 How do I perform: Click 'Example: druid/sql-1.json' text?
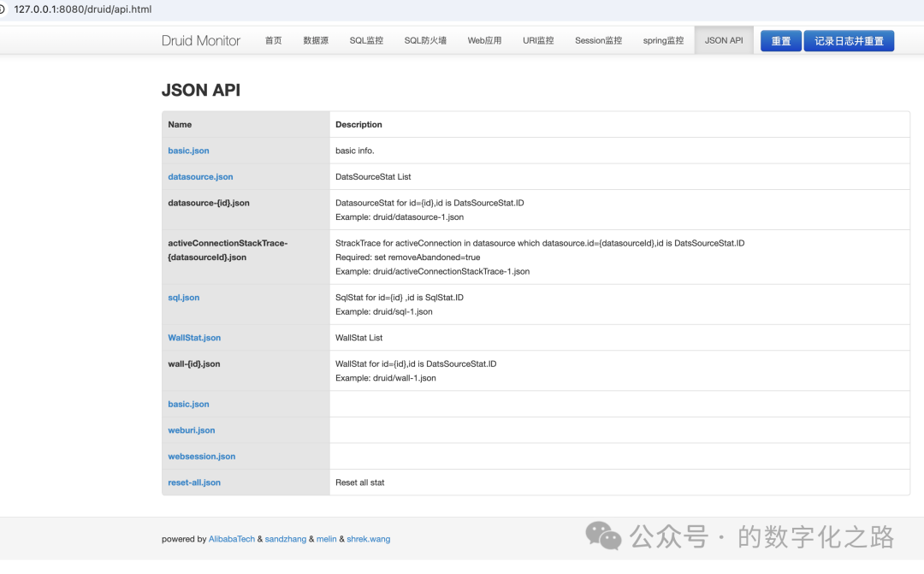click(383, 311)
